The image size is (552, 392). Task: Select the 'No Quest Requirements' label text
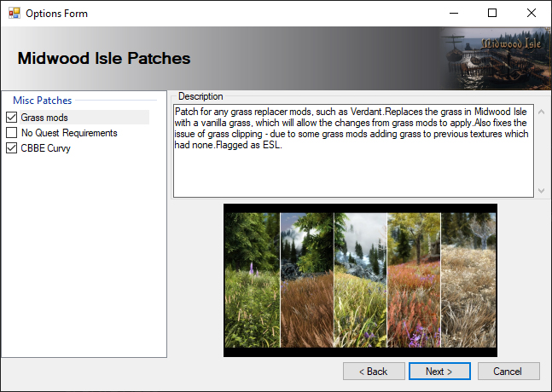69,133
